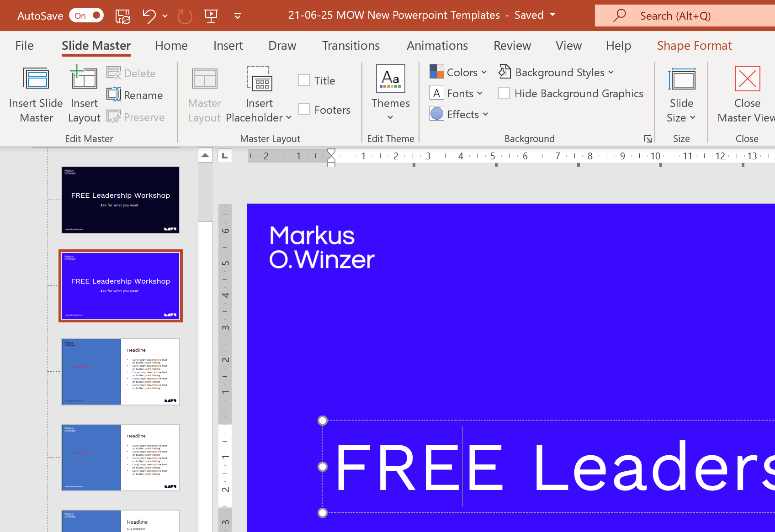Click the Preserve button
The height and width of the screenshot is (532, 775).
click(x=136, y=117)
